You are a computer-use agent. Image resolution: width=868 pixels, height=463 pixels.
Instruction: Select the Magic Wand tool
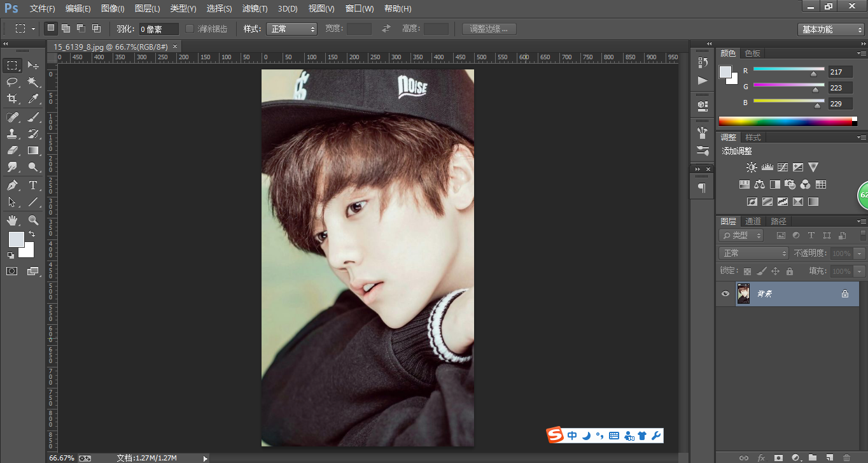33,82
